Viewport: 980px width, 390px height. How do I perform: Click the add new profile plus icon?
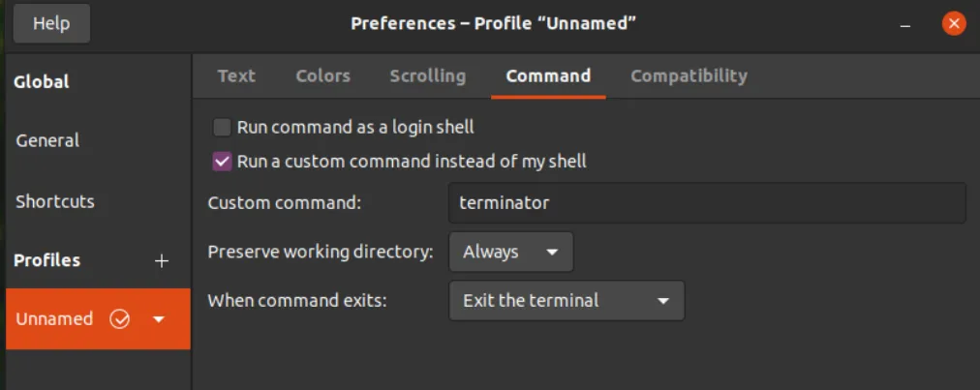[162, 261]
